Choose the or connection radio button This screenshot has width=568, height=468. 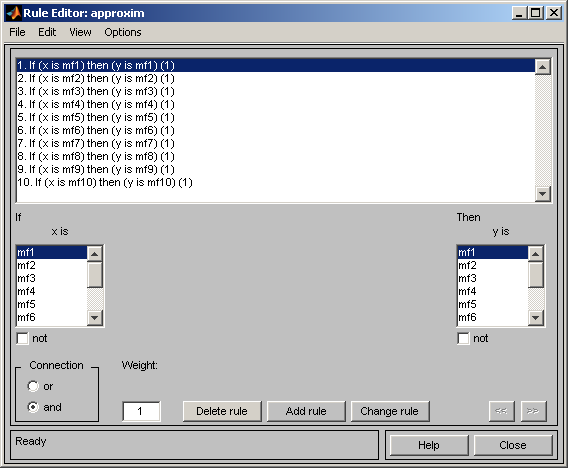click(x=33, y=386)
